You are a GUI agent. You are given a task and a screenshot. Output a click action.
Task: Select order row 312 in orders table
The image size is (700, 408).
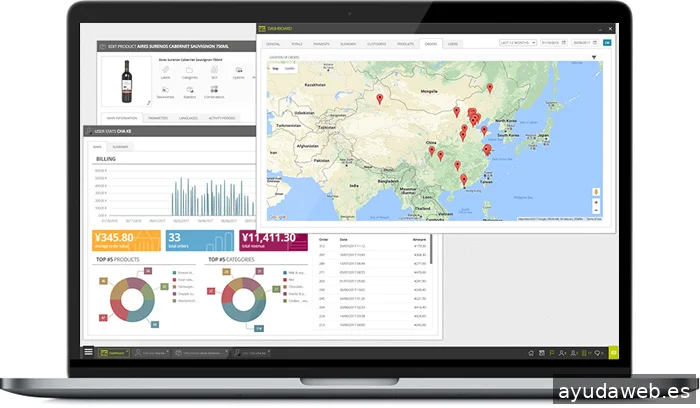coord(373,246)
